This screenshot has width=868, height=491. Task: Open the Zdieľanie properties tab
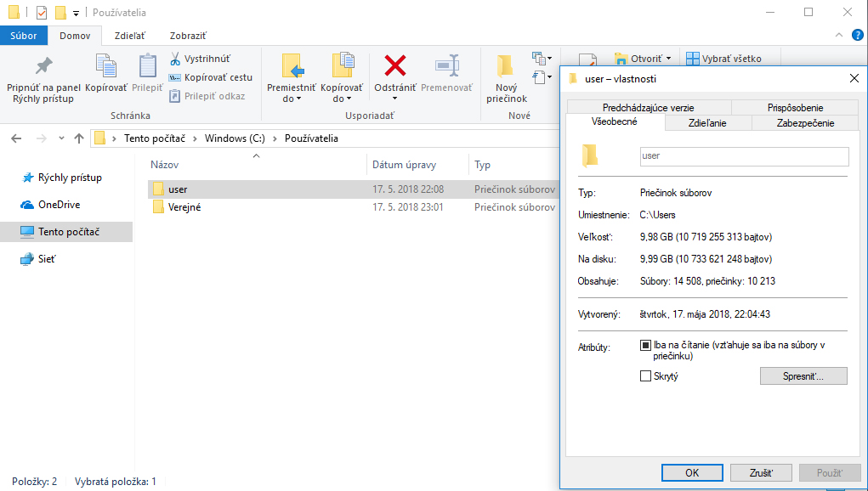(x=707, y=122)
